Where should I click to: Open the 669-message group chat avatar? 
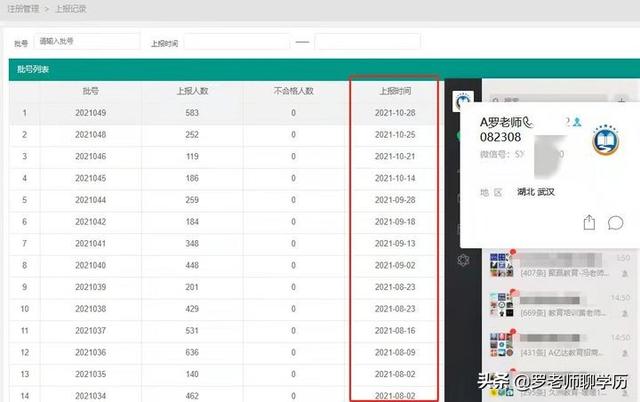point(501,306)
